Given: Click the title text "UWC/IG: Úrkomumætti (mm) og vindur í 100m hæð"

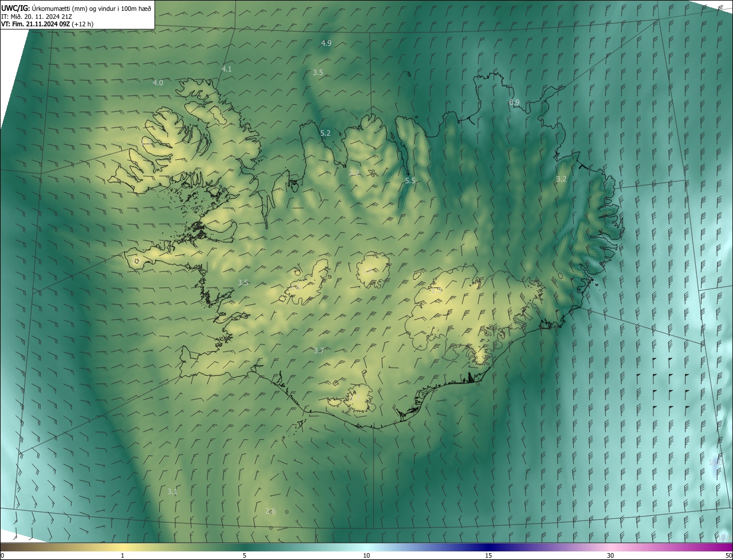Looking at the screenshot, I should 76,7.
